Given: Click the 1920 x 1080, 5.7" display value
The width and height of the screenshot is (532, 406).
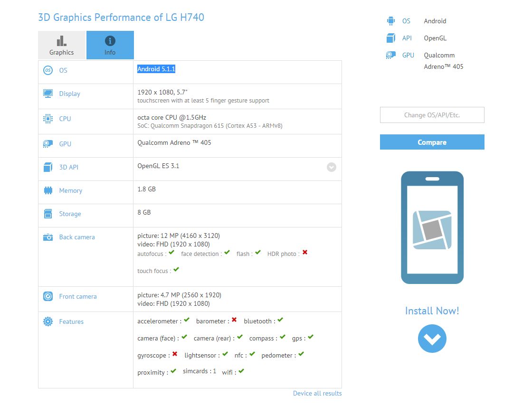Looking at the screenshot, I should pyautogui.click(x=162, y=92).
